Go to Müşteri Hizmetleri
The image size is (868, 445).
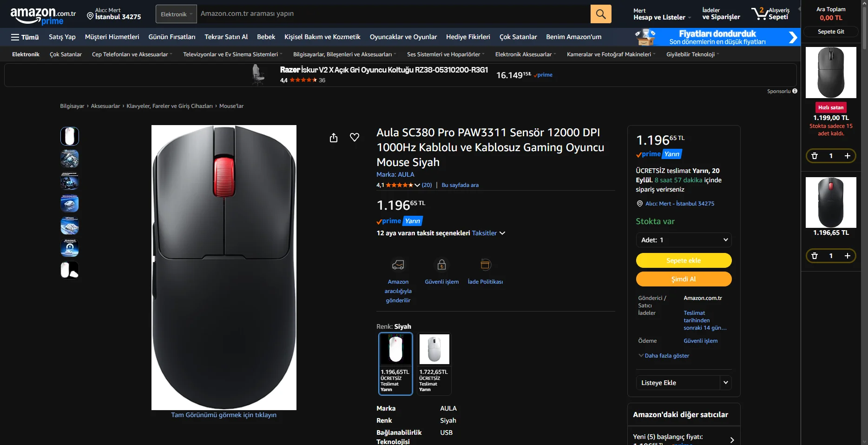tap(112, 37)
